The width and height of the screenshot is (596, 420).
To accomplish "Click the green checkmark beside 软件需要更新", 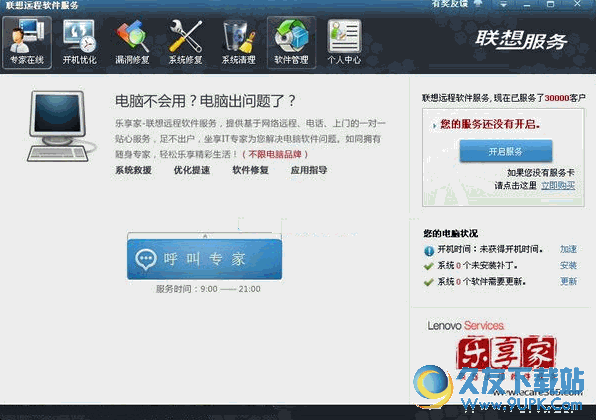I will pos(429,282).
